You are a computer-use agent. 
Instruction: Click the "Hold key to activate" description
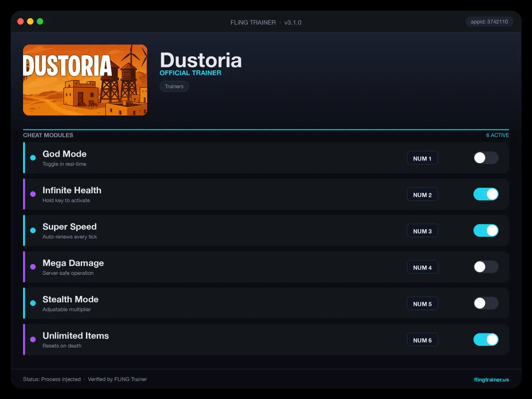(x=66, y=200)
